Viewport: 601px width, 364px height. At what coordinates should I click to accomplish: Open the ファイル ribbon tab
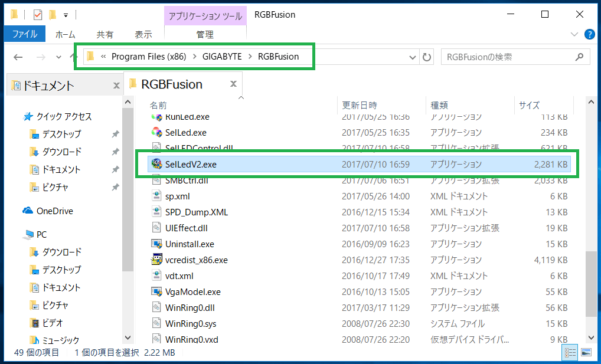point(25,34)
